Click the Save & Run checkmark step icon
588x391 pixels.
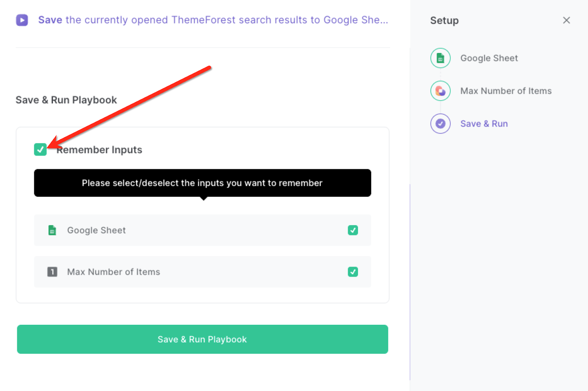(x=440, y=124)
